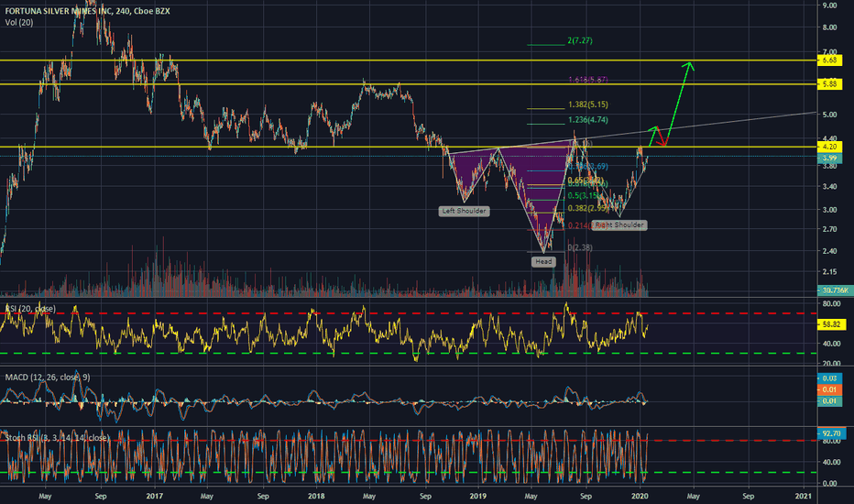Click 2021 on the time axis
The width and height of the screenshot is (854, 504).
coord(803,496)
